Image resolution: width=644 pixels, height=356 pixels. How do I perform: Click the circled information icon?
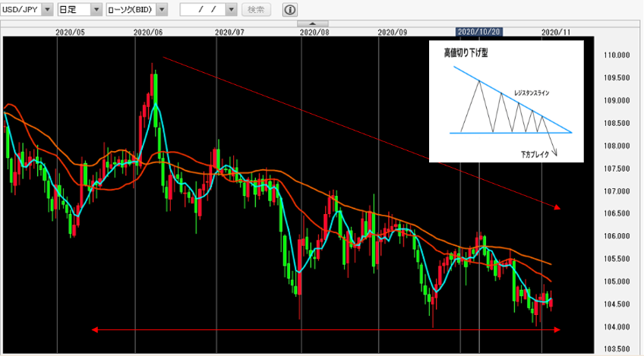click(x=290, y=10)
